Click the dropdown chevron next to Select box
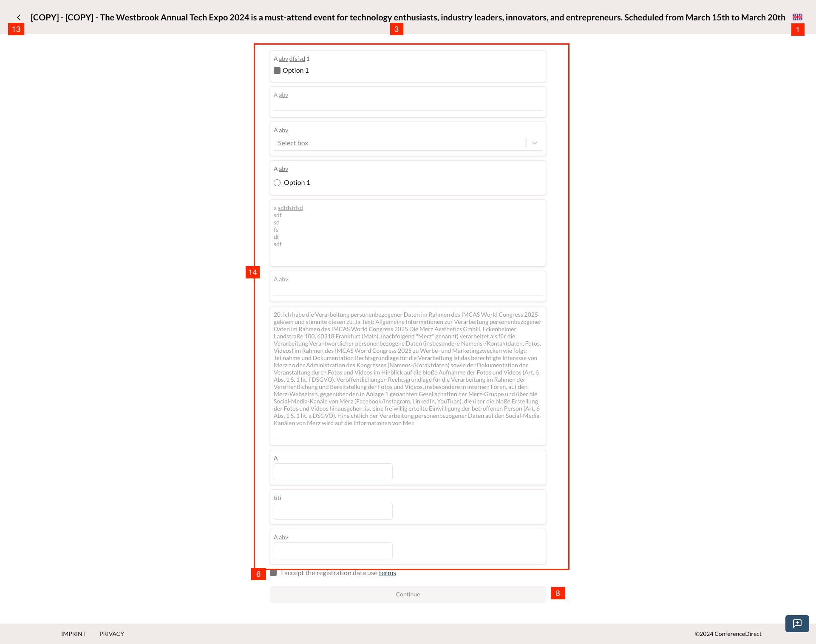 (534, 143)
